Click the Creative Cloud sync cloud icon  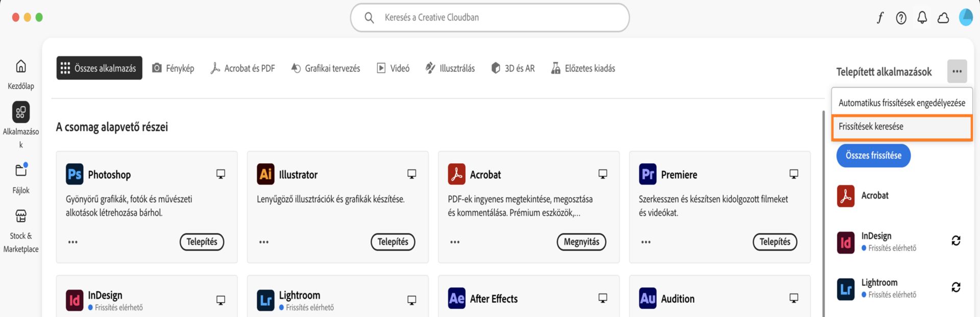[943, 17]
